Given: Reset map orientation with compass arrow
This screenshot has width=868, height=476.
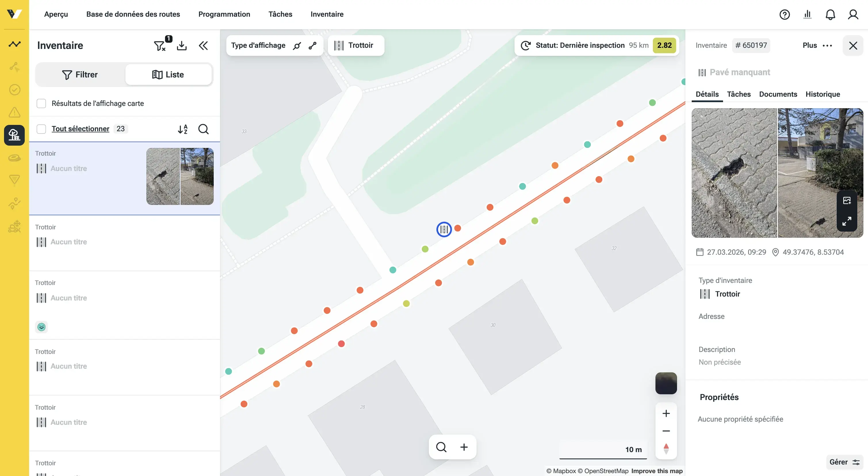Looking at the screenshot, I should (666, 449).
